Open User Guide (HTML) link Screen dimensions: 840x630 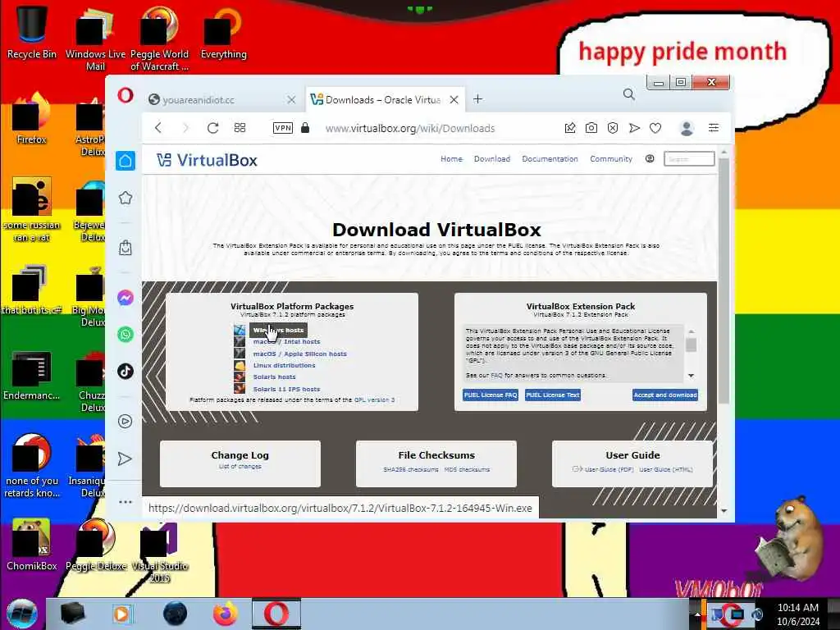(x=666, y=470)
